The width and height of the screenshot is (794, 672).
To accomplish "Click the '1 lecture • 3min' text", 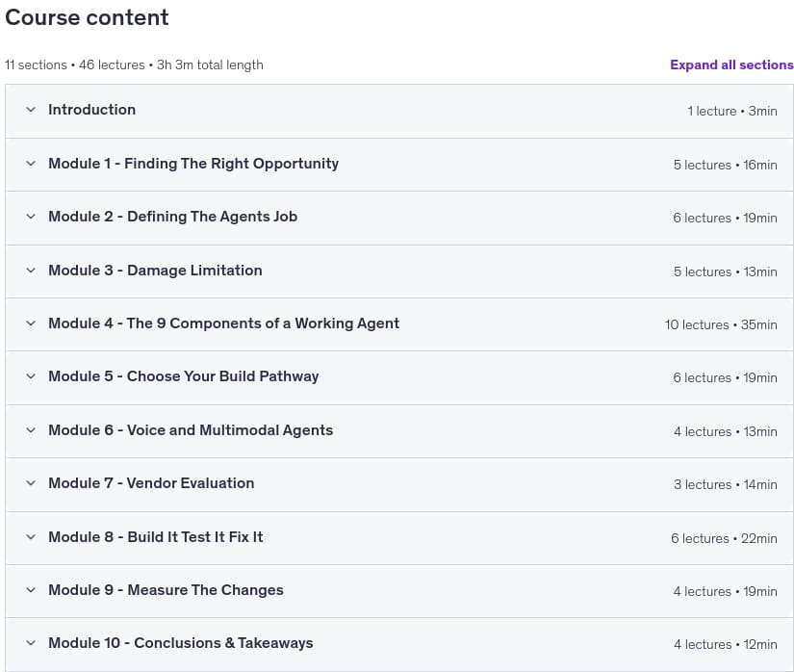I will (x=732, y=112).
